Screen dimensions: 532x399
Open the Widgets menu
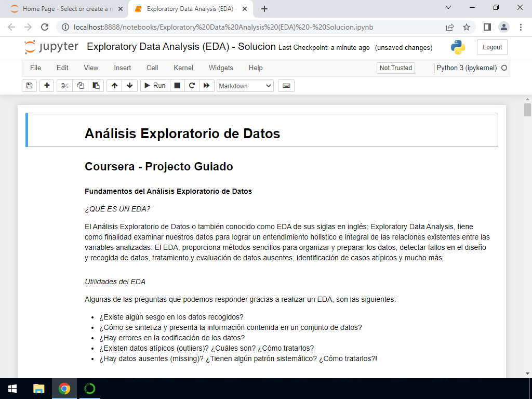coord(221,68)
